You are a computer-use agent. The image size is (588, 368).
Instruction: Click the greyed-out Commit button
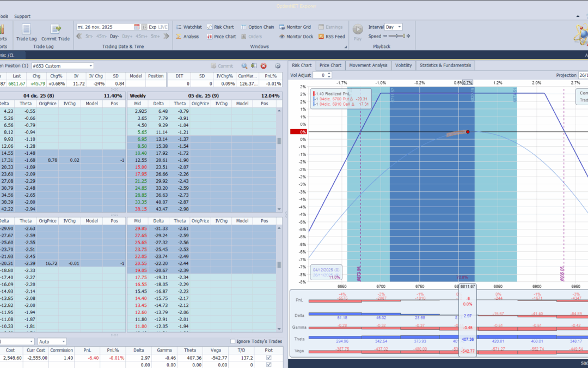pos(222,66)
